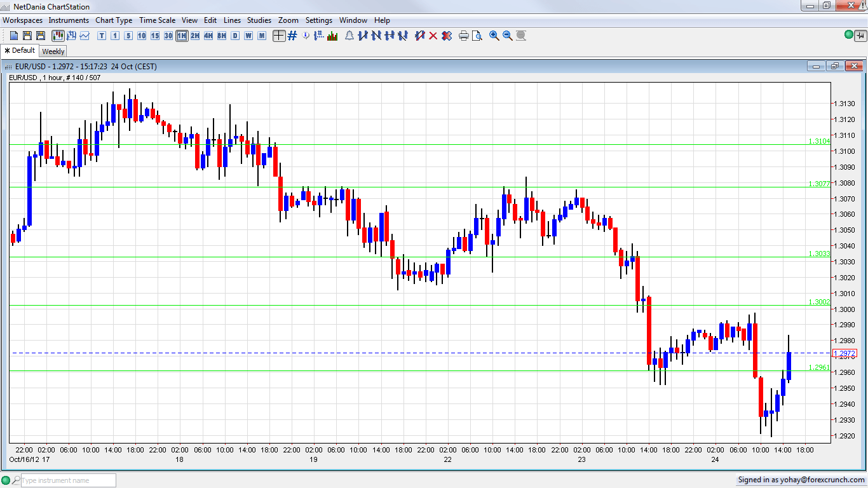Open the Time Scale menu
The image size is (868, 488).
(x=157, y=20)
